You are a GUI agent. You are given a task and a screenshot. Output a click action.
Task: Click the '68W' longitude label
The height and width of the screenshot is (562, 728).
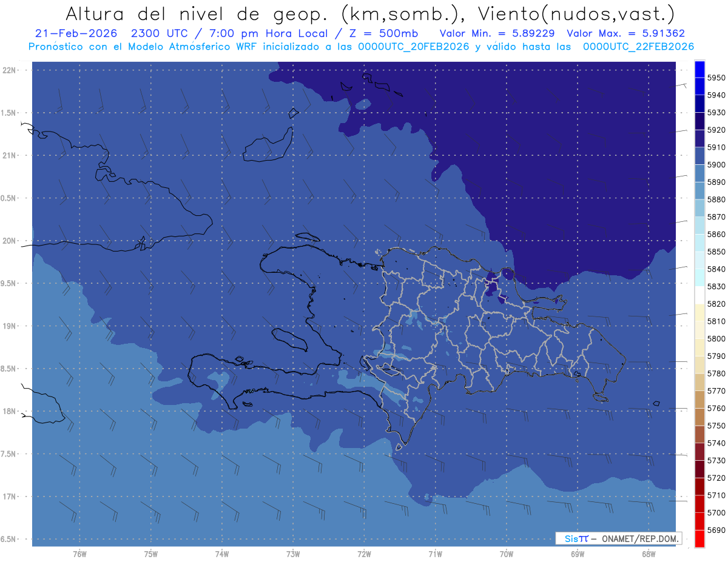[x=649, y=554]
